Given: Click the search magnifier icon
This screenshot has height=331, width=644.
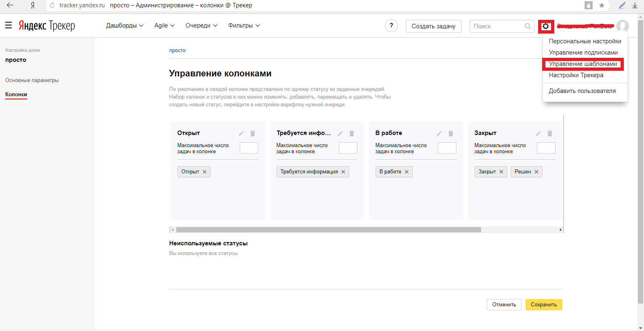Looking at the screenshot, I should 528,26.
